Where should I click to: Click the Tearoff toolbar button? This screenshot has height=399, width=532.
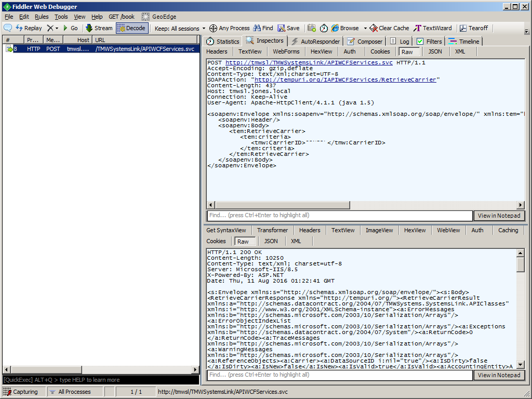pos(473,28)
